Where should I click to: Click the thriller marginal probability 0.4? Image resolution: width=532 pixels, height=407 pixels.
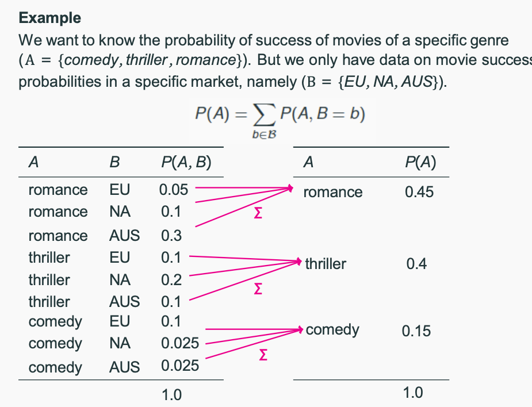(x=416, y=263)
